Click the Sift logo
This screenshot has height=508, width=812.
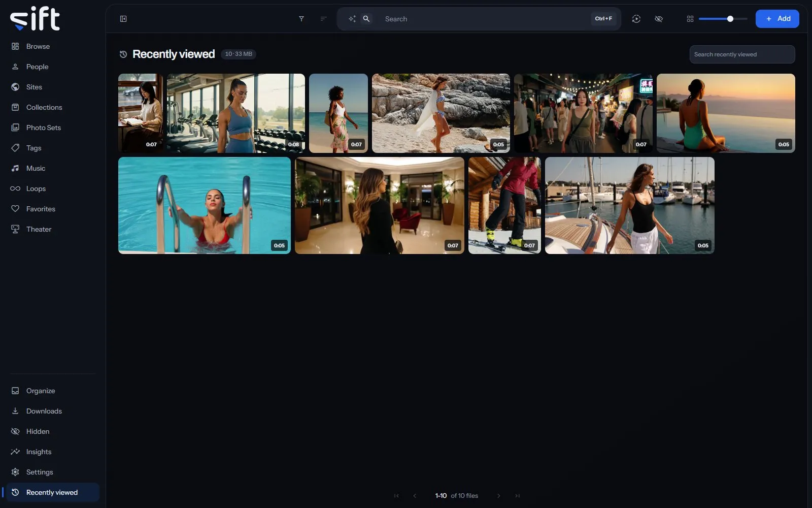35,19
